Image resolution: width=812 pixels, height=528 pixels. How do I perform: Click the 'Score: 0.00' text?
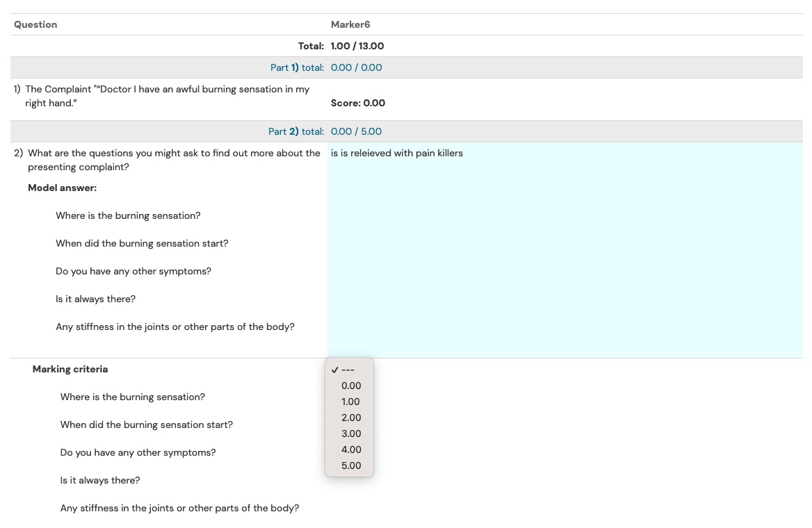tap(358, 103)
